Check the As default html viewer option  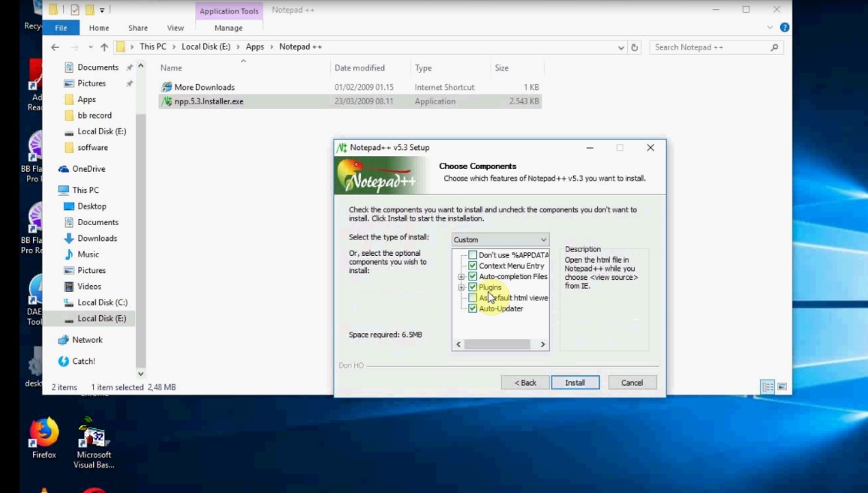pyautogui.click(x=473, y=298)
